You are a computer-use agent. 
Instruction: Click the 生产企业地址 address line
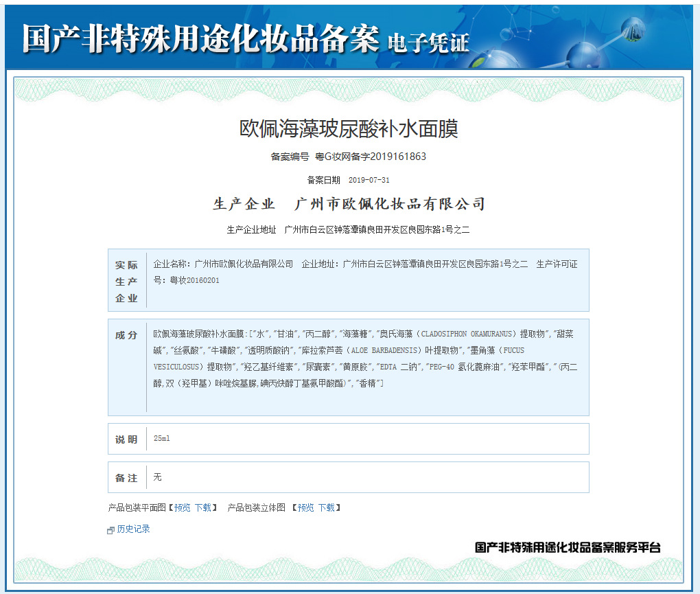[x=348, y=229]
